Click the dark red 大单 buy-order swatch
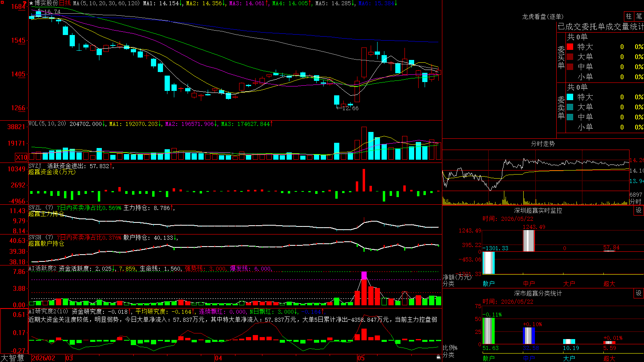 click(570, 57)
